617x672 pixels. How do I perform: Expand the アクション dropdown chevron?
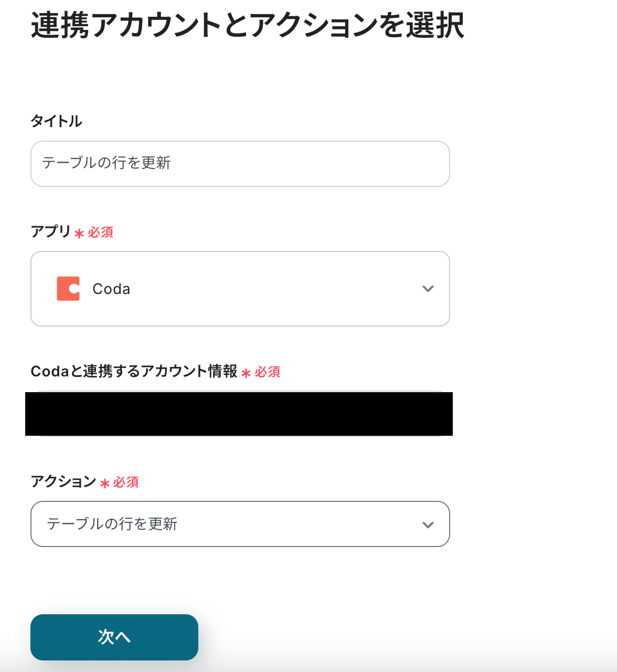pos(428,524)
